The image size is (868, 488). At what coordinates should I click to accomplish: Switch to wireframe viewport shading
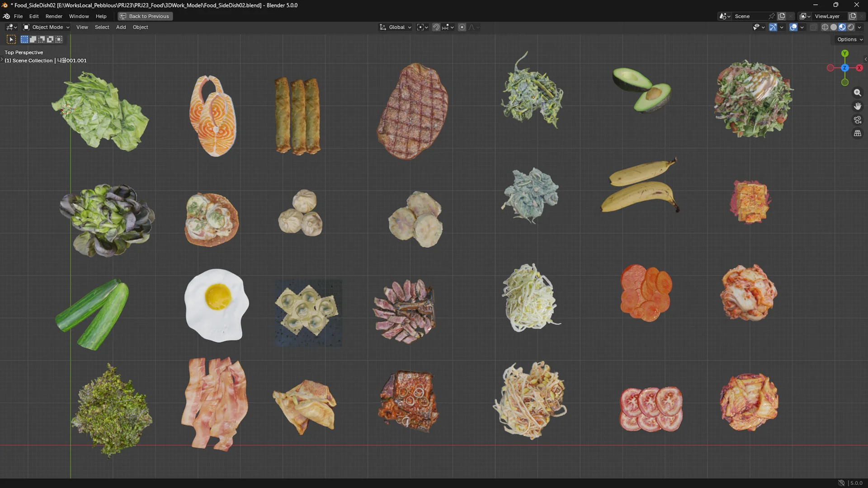pyautogui.click(x=825, y=27)
